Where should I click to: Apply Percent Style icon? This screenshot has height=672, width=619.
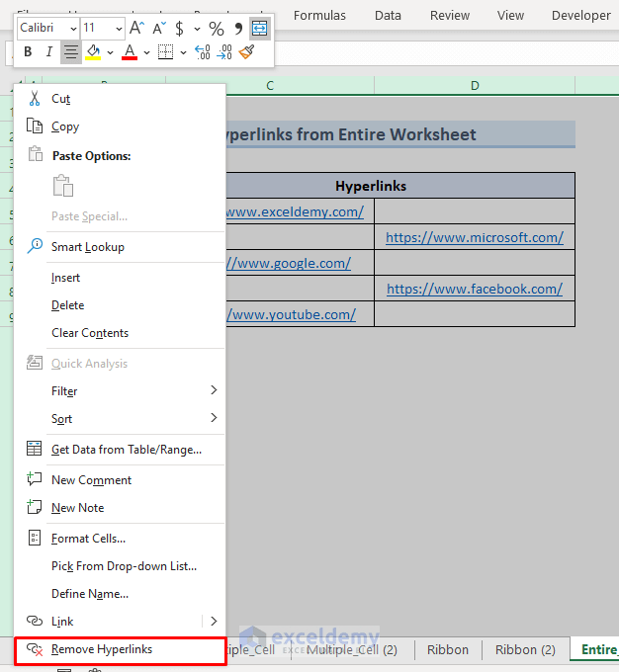coord(217,29)
